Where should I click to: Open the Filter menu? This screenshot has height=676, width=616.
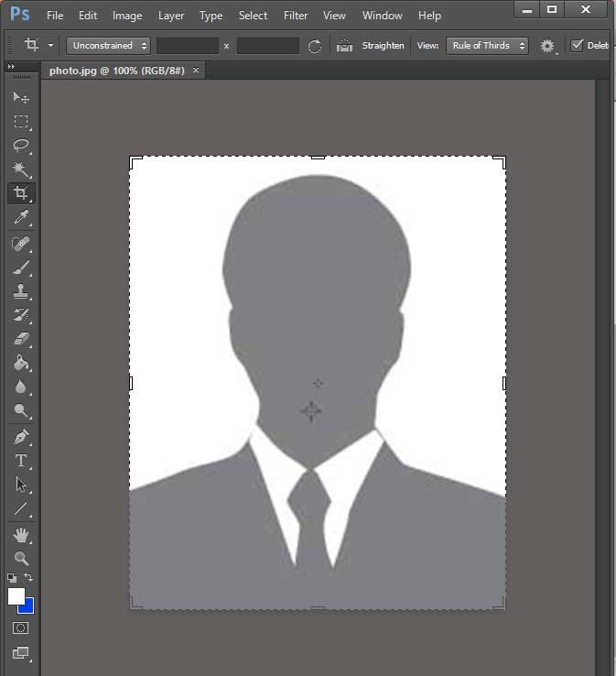coord(296,16)
